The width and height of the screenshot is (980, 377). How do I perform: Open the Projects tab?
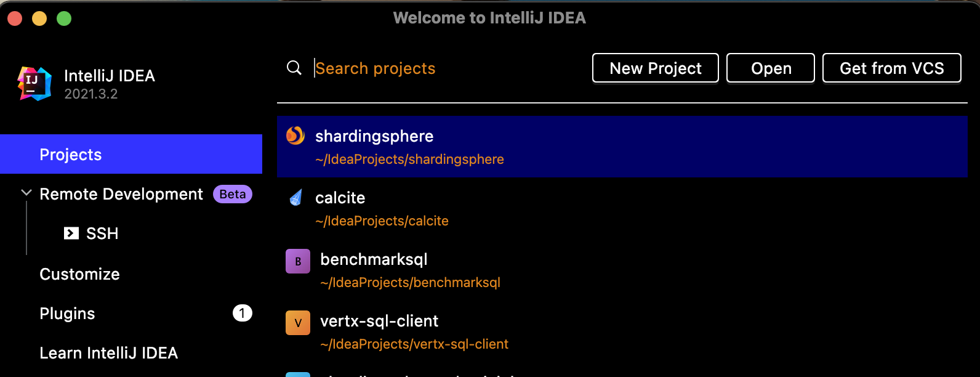coord(70,155)
